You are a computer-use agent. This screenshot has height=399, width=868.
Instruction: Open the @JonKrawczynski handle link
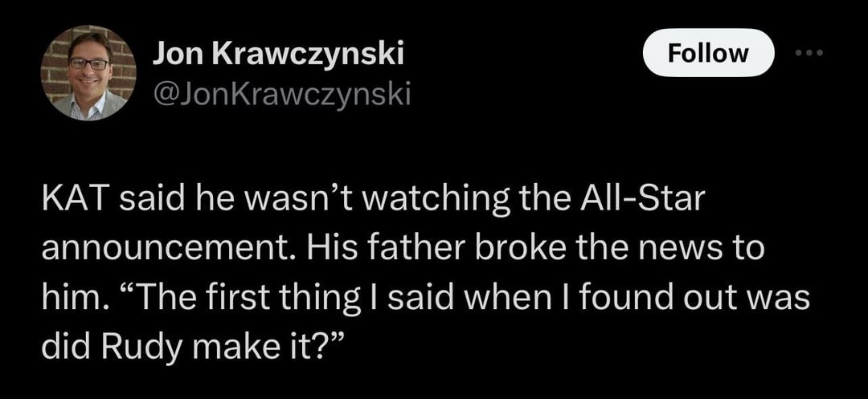(x=281, y=96)
